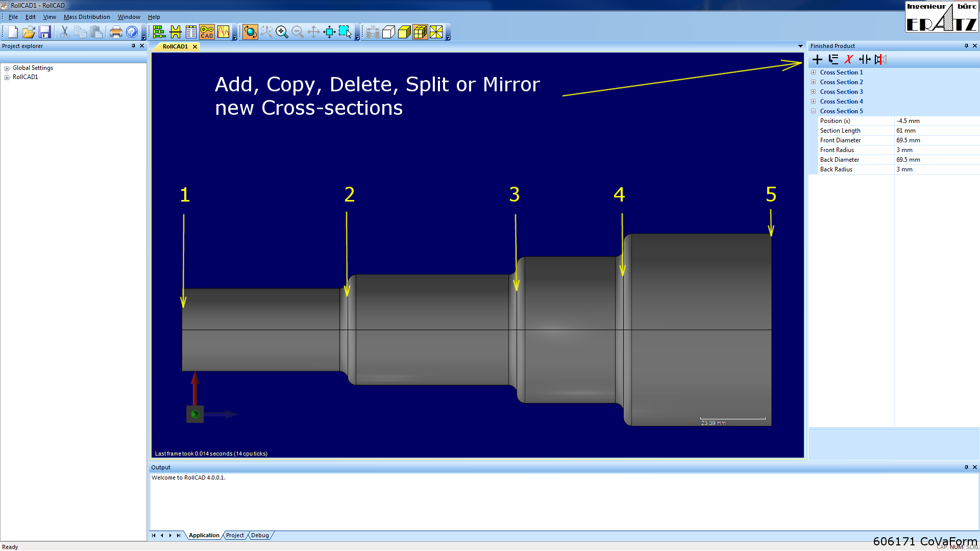Screen dimensions: 980x551
Task: Click the green process tree toolbar icon
Action: pyautogui.click(x=159, y=32)
